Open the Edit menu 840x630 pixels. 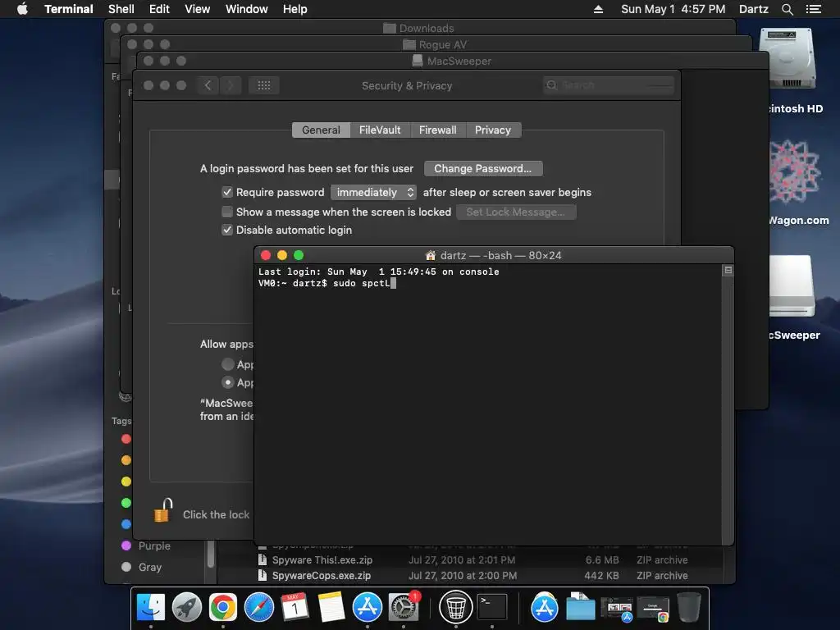pyautogui.click(x=159, y=9)
